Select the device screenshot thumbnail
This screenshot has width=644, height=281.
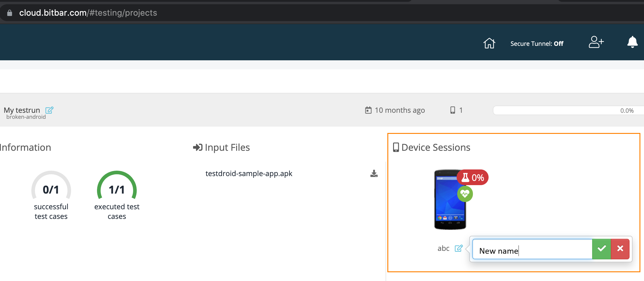[x=450, y=200]
